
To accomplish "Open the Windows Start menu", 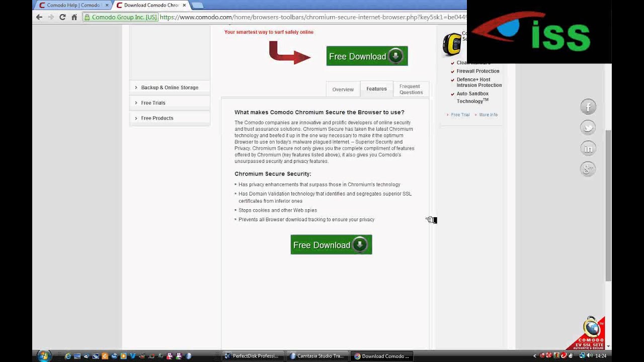I will 43,356.
